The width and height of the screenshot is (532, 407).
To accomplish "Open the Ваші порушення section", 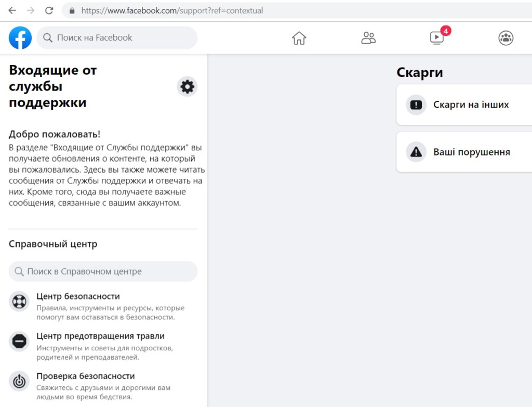I will [x=471, y=152].
